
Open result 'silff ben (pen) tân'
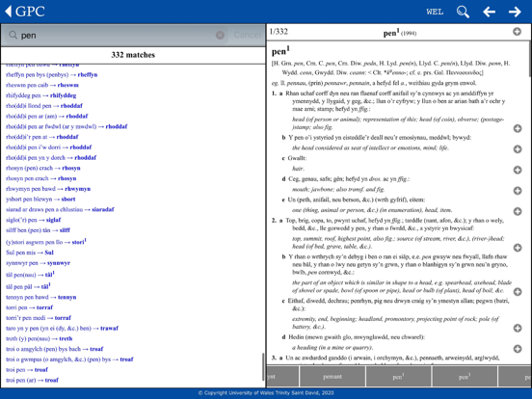tap(38, 230)
